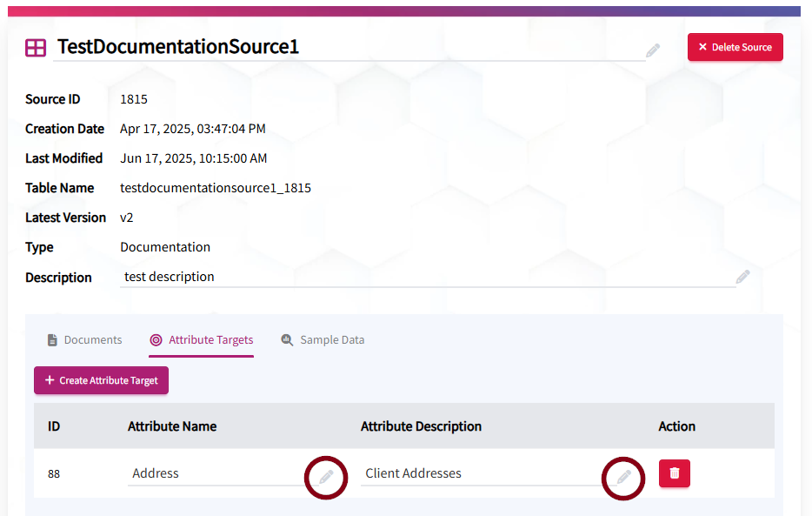The image size is (812, 516).
Task: Click the test description input field
Action: tap(428, 278)
